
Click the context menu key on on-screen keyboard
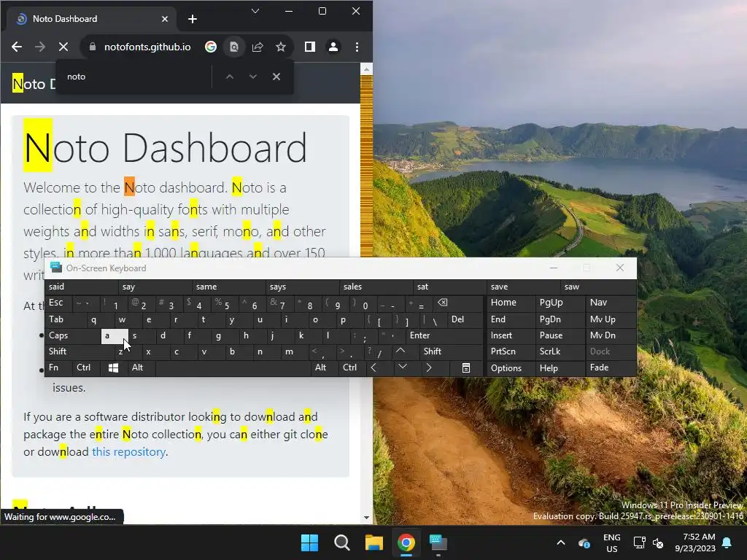pyautogui.click(x=466, y=368)
